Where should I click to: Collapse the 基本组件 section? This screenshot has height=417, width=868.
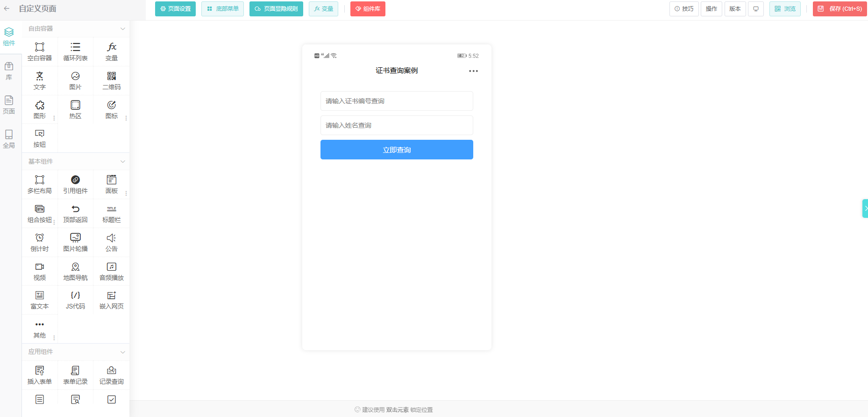point(123,161)
